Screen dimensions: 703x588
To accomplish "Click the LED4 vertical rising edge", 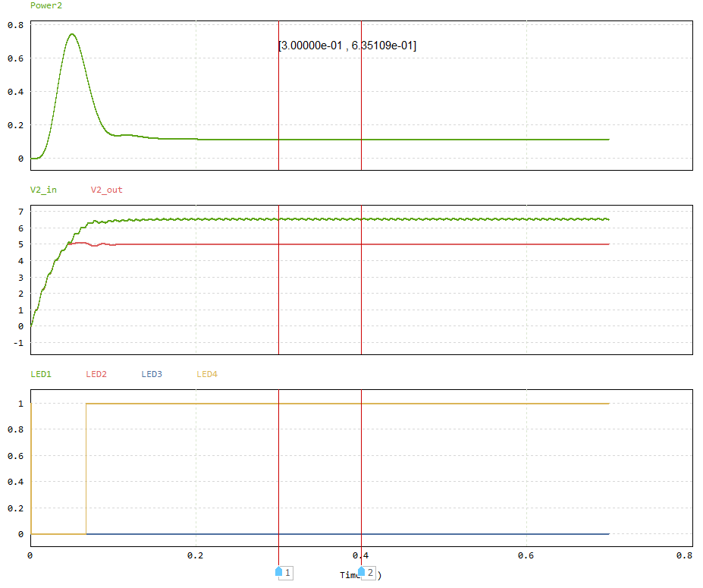I will click(86, 470).
